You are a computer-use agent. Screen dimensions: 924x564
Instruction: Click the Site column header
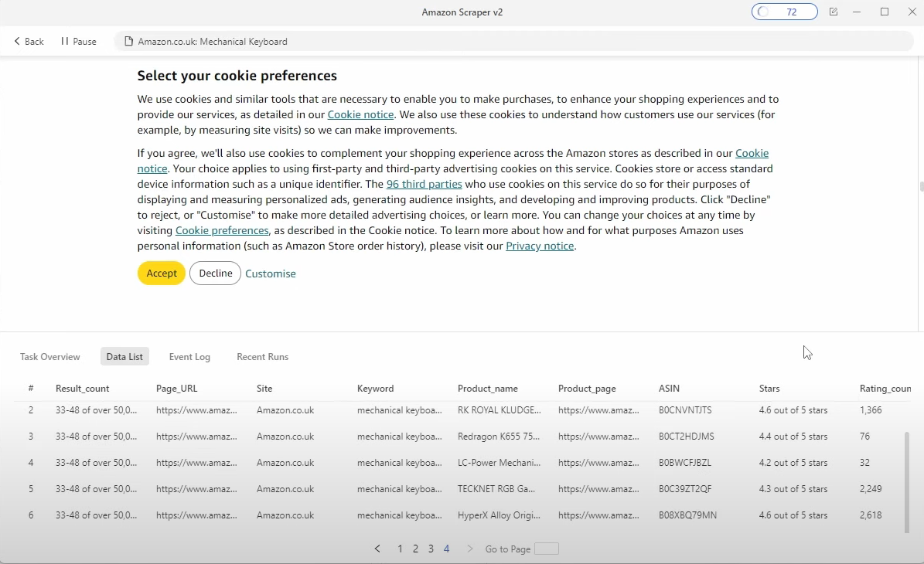[x=264, y=389]
